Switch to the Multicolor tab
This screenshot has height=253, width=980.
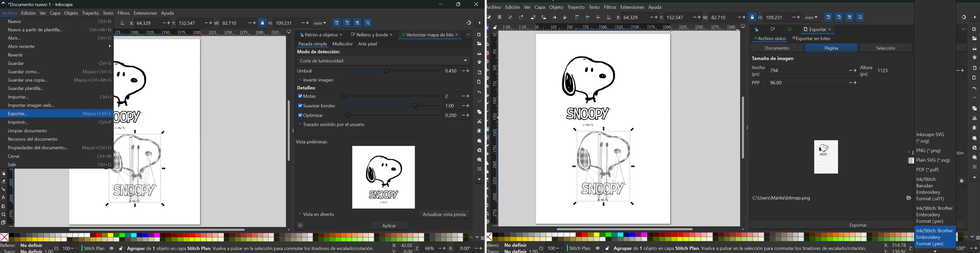point(342,44)
